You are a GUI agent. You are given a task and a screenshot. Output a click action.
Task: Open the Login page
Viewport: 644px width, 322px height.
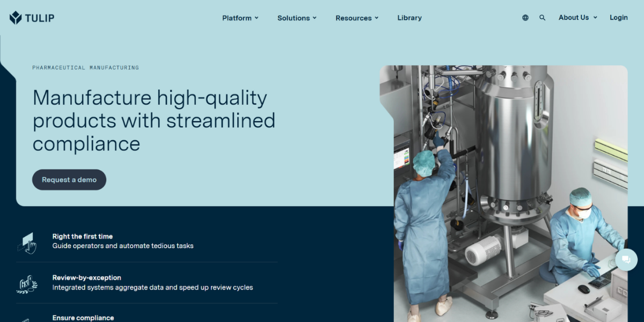pyautogui.click(x=619, y=18)
